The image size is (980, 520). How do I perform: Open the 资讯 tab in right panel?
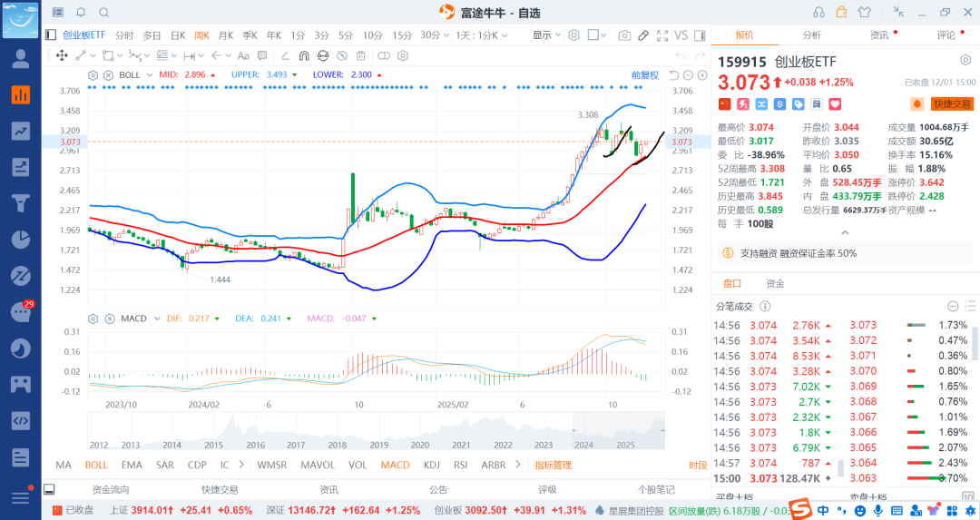coord(879,35)
